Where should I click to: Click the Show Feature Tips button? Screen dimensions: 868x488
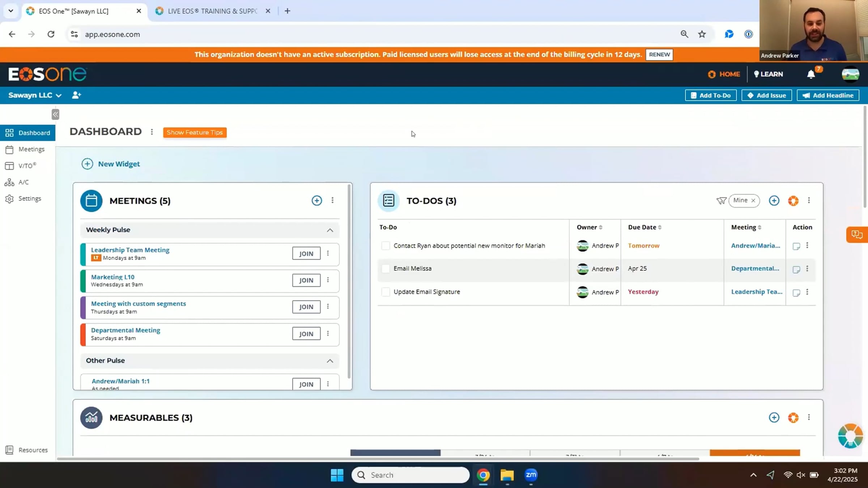[x=195, y=132]
